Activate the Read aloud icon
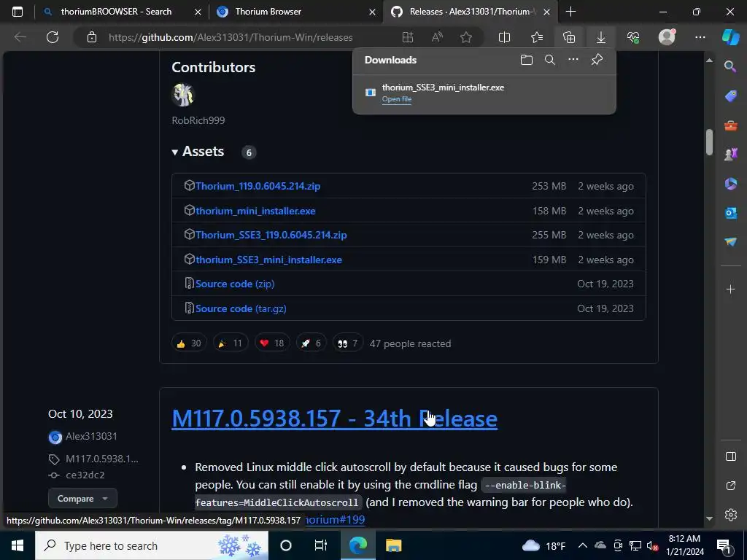 coord(437,37)
